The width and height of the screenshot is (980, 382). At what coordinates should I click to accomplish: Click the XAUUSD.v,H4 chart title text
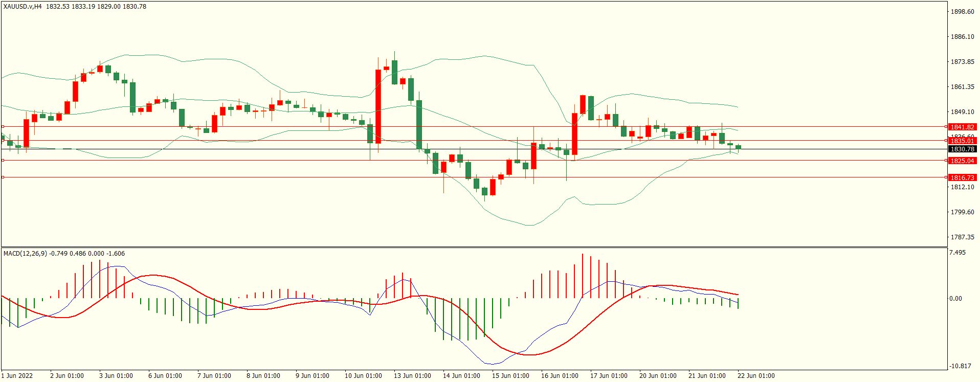(x=23, y=7)
